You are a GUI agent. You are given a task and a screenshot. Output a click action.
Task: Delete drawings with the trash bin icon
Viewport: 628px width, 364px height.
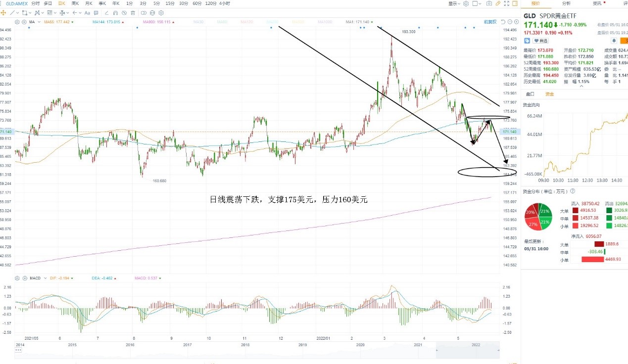(x=133, y=13)
